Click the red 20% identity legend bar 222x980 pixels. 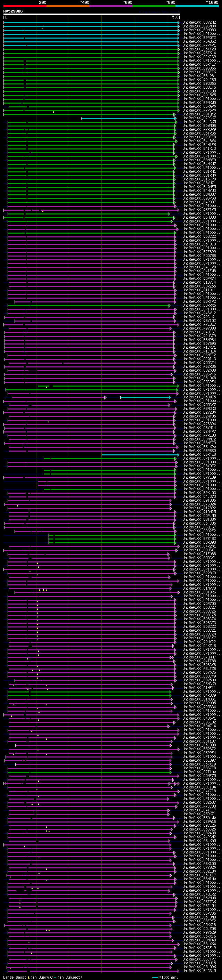(25, 6)
